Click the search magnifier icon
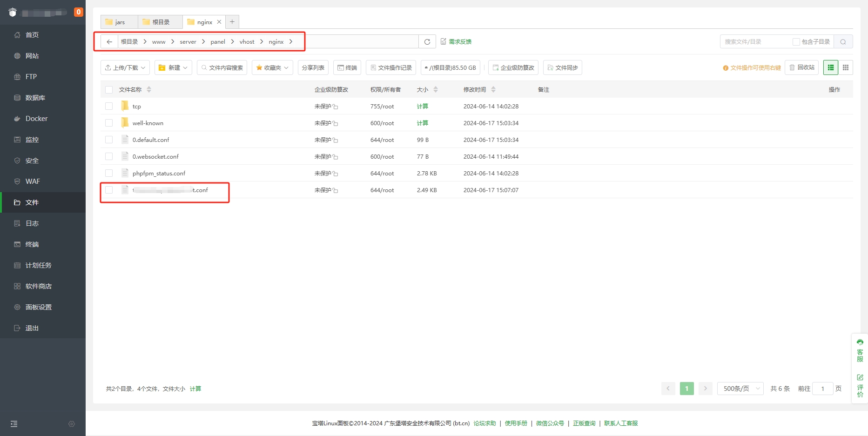 click(x=843, y=42)
